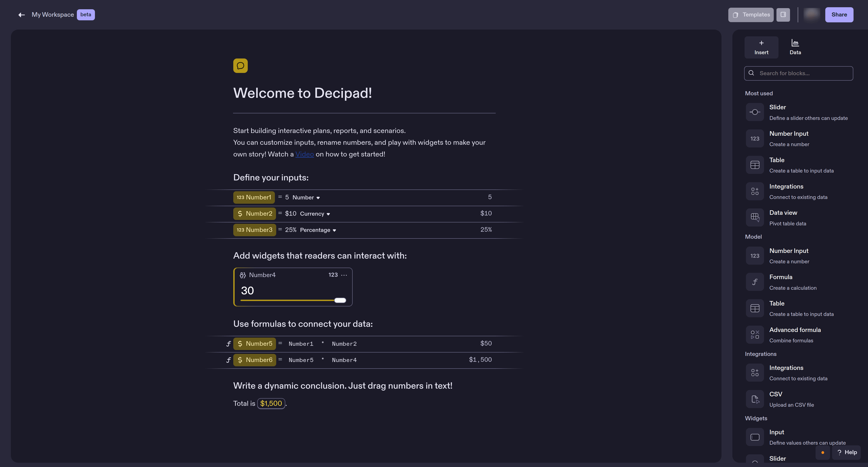This screenshot has height=467, width=868.
Task: Click the Number6 variable chip
Action: click(x=254, y=360)
